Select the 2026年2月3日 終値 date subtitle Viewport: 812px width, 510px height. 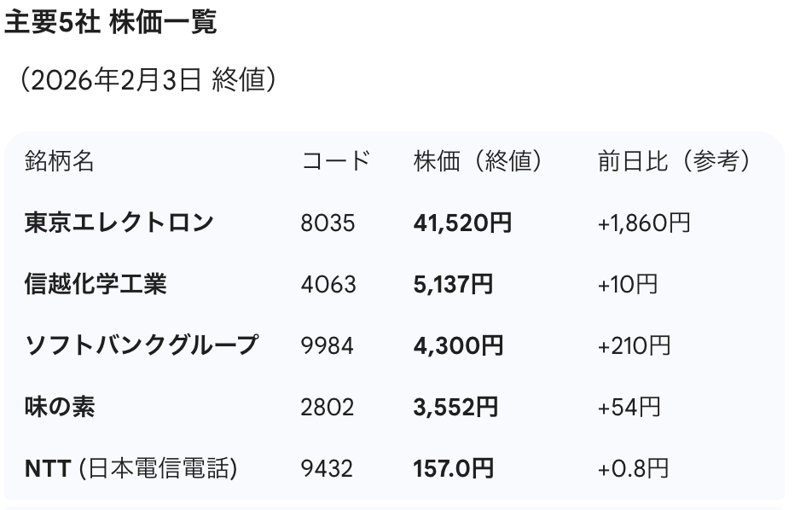tap(148, 81)
